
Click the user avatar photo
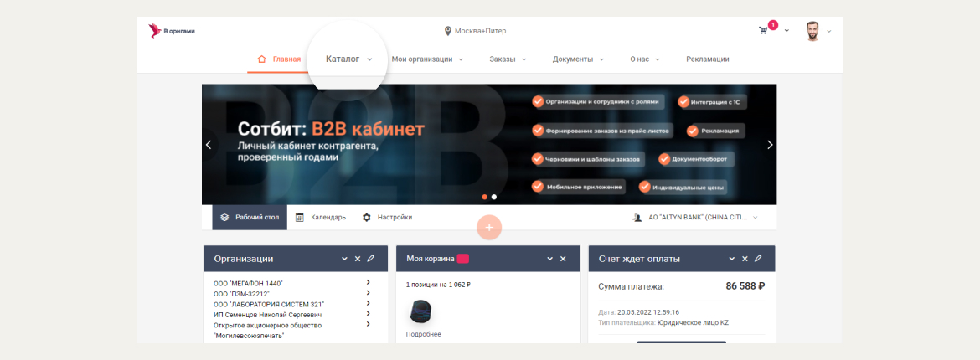(812, 31)
